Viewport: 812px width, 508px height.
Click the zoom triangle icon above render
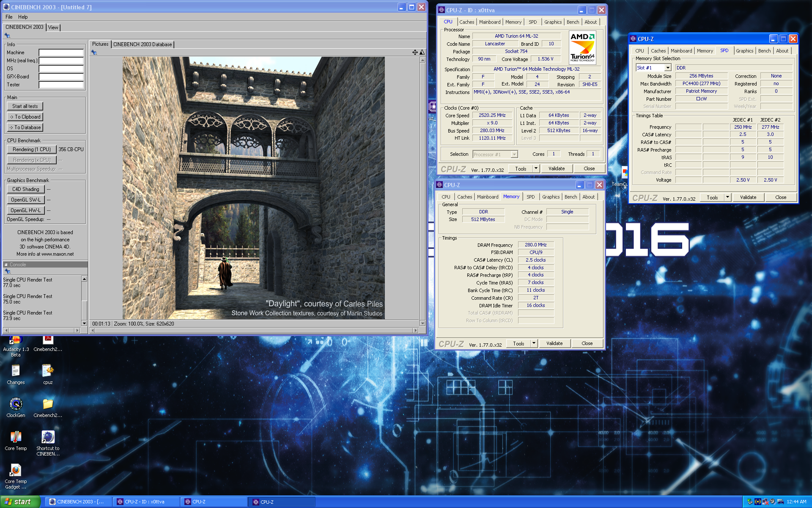[422, 52]
